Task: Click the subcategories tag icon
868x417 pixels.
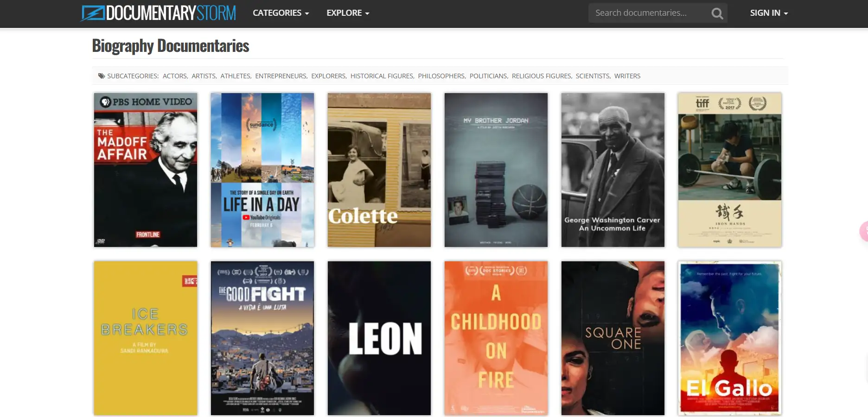Action: (x=101, y=76)
